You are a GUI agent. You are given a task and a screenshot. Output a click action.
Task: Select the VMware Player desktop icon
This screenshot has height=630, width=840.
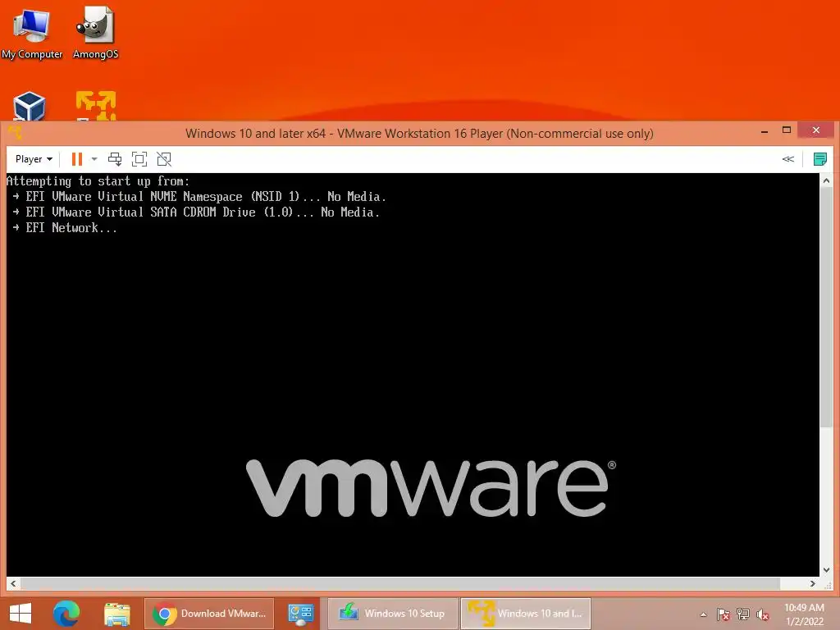(96, 106)
